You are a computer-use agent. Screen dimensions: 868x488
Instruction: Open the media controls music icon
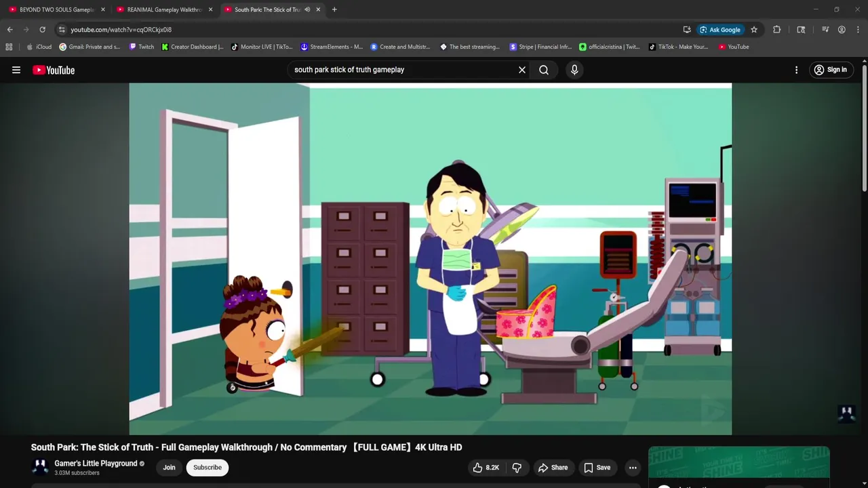point(825,30)
